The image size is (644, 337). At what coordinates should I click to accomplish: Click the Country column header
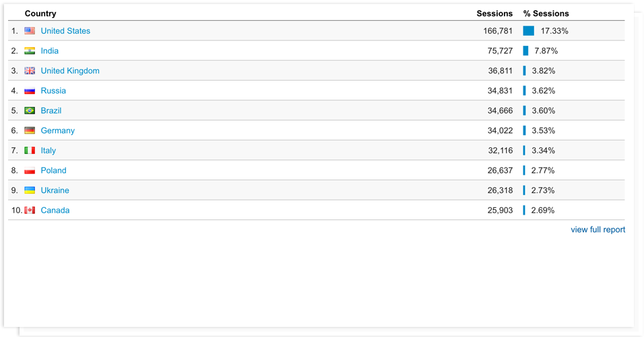tap(40, 13)
